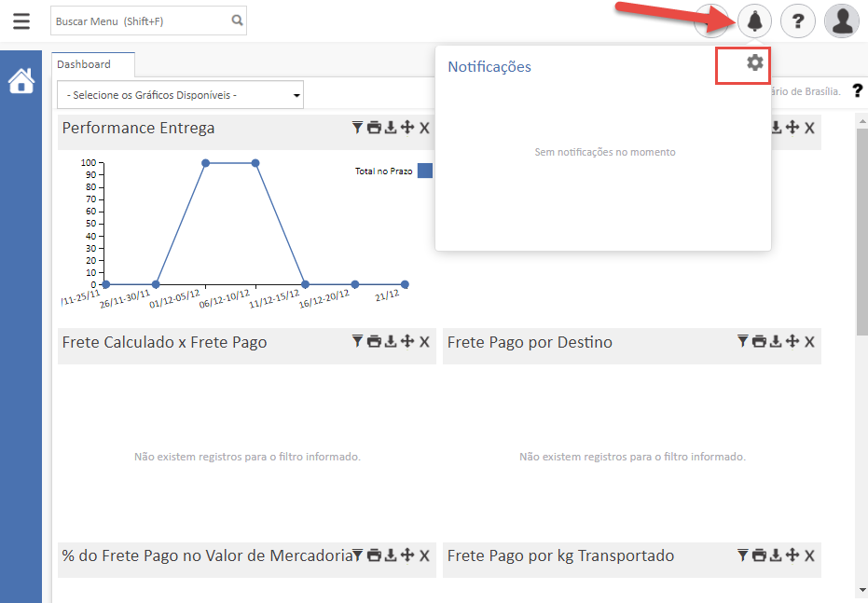
Task: Filter the % do Frete Pago chart
Action: (x=357, y=555)
